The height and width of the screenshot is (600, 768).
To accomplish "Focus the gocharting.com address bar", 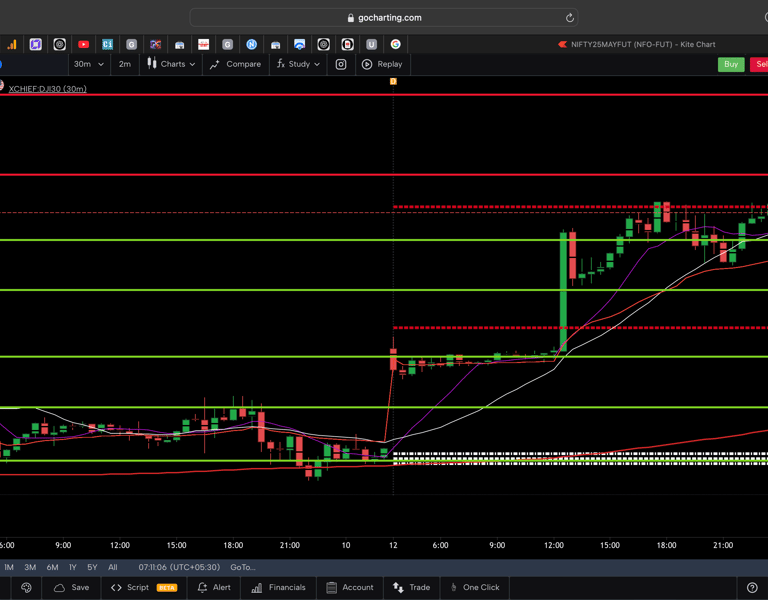I will pos(384,18).
